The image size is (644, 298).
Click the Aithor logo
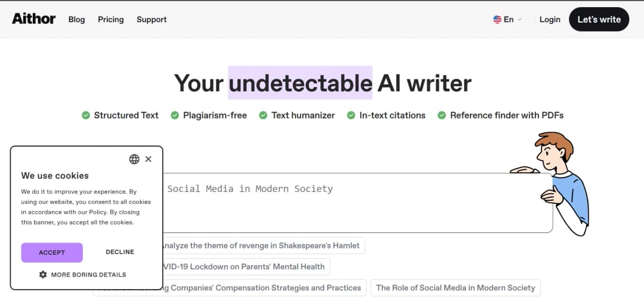34,19
